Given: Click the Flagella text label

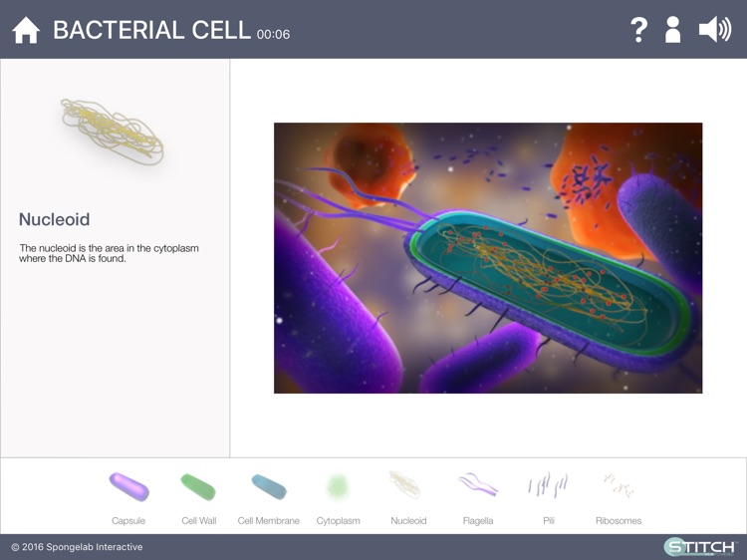Looking at the screenshot, I should 478,521.
